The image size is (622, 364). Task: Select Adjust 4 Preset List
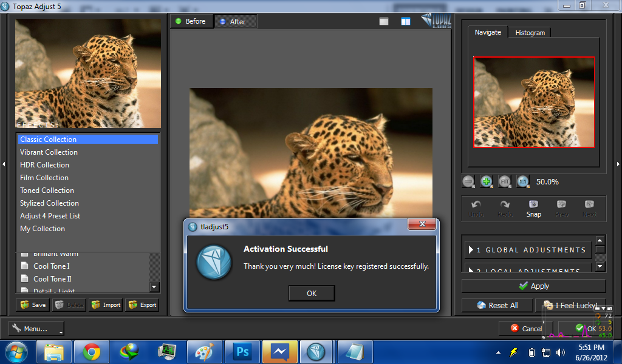point(88,216)
